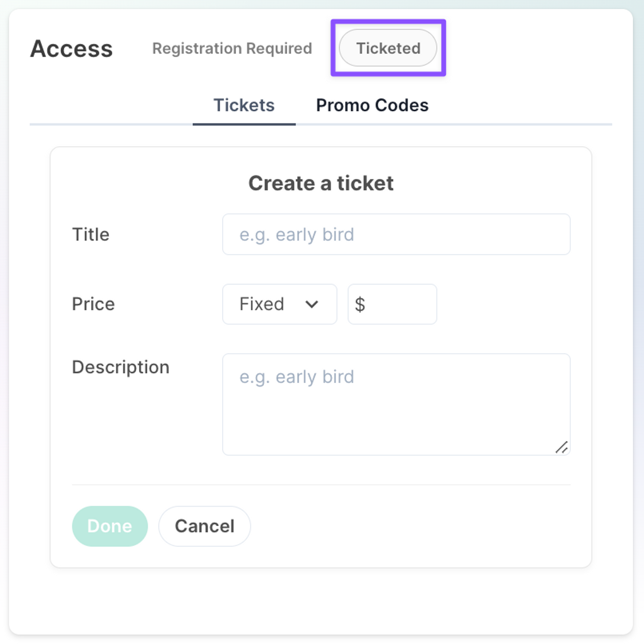644x644 pixels.
Task: Open the Fixed price type dropdown
Action: 279,304
